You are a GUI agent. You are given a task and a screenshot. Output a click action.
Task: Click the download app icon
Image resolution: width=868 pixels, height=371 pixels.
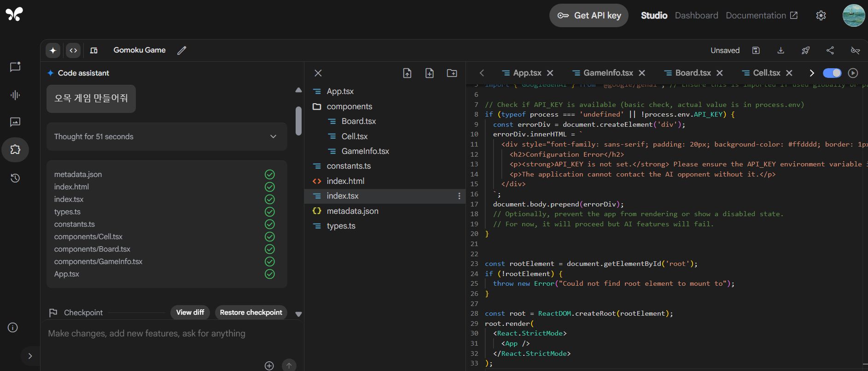coord(781,50)
